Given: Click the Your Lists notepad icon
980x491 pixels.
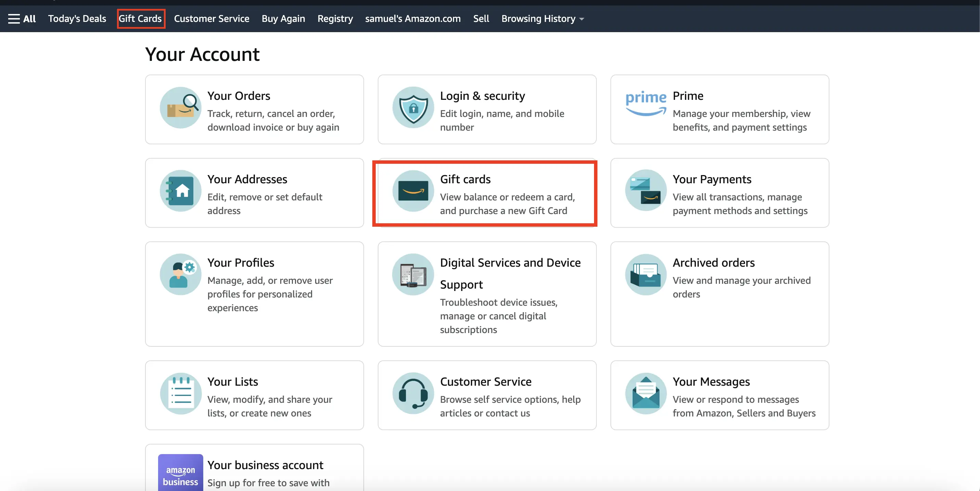Looking at the screenshot, I should click(180, 393).
